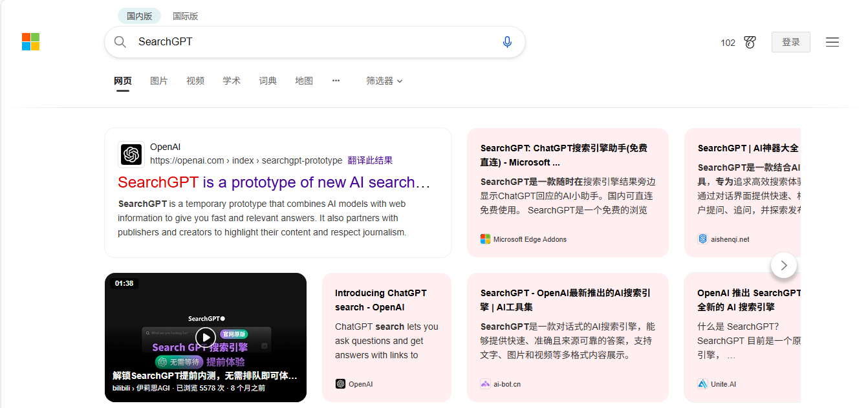Click the Microsoft Bing logo
This screenshot has height=408, width=868.
(x=30, y=41)
